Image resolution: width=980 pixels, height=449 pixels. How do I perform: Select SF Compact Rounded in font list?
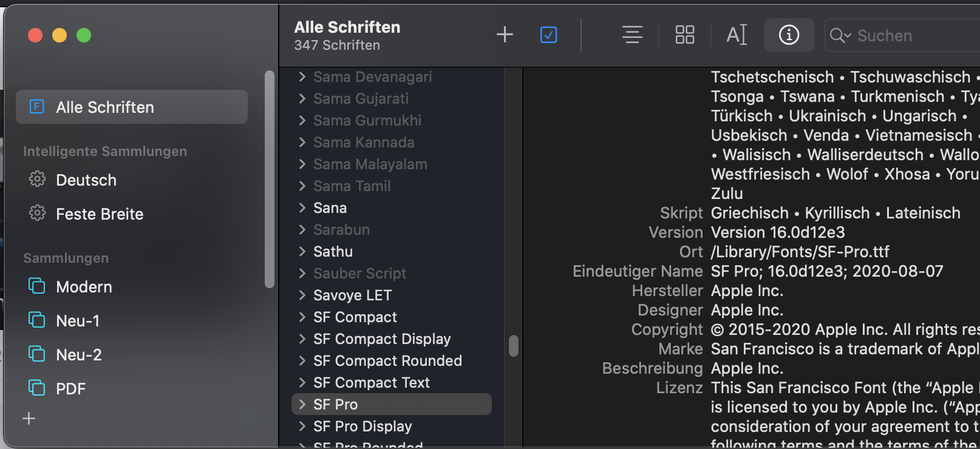coord(387,361)
